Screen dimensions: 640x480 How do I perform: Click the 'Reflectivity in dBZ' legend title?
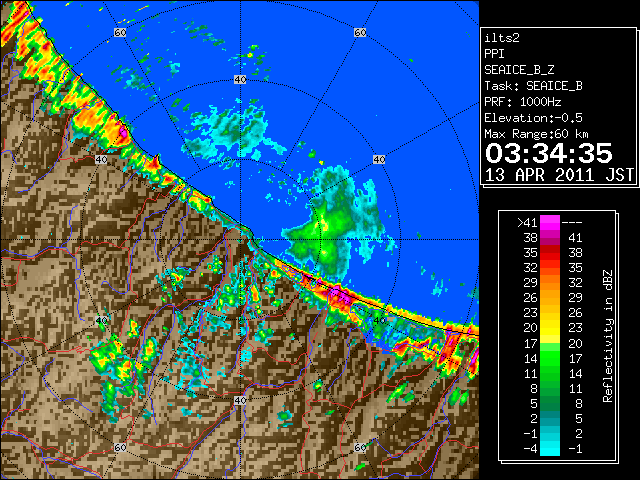tap(608, 336)
